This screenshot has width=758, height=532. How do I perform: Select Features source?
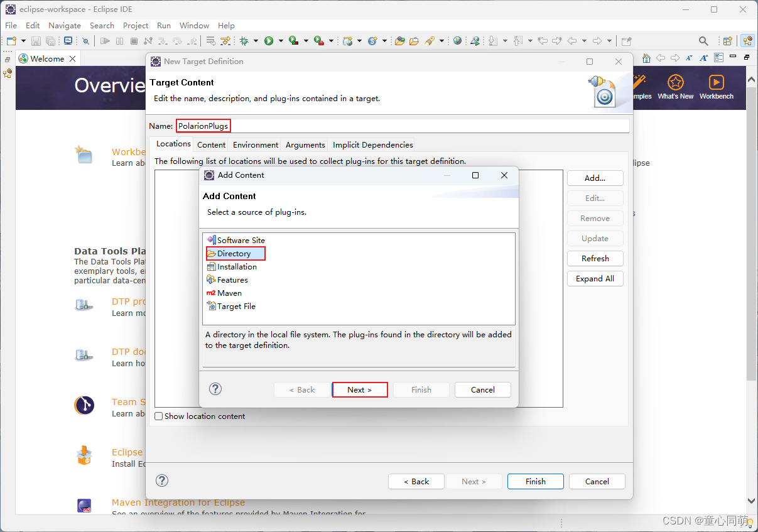(x=227, y=280)
